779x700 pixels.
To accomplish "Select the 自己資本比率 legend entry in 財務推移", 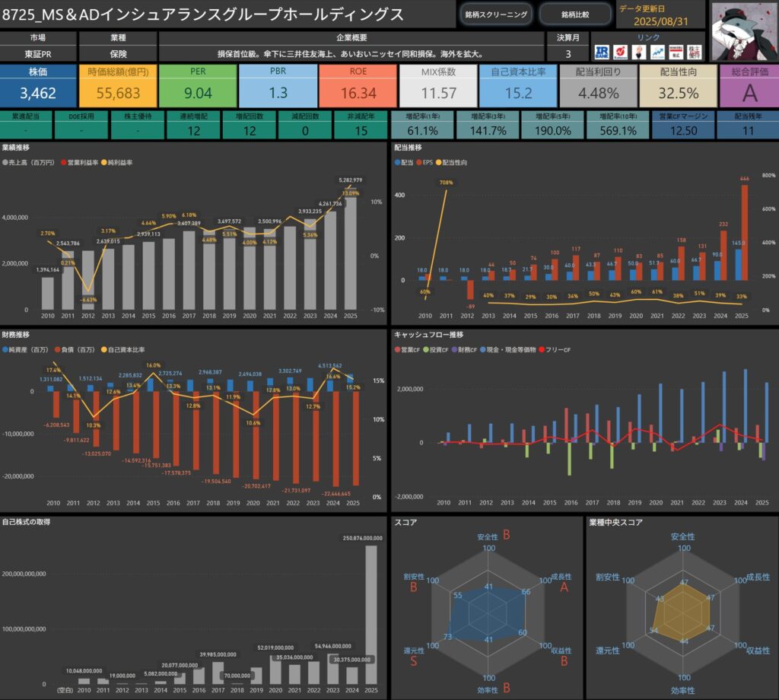I will (123, 350).
